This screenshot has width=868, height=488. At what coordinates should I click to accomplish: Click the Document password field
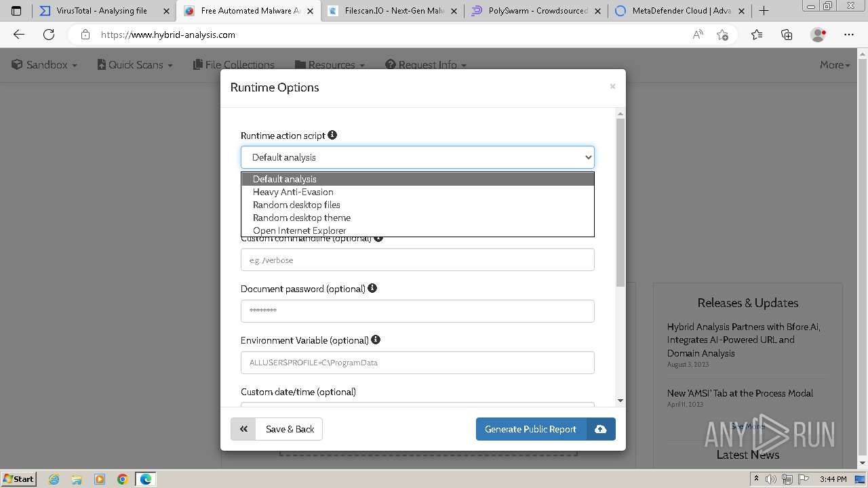click(x=417, y=311)
